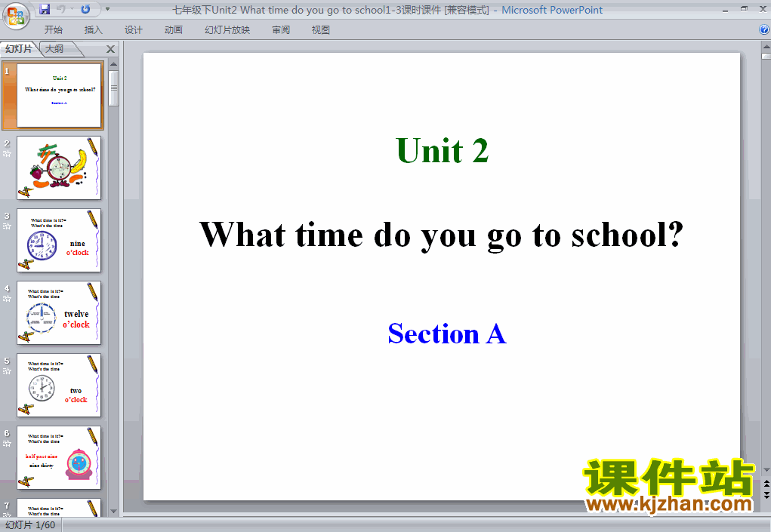Open the 开始 ribbon tab

53,30
